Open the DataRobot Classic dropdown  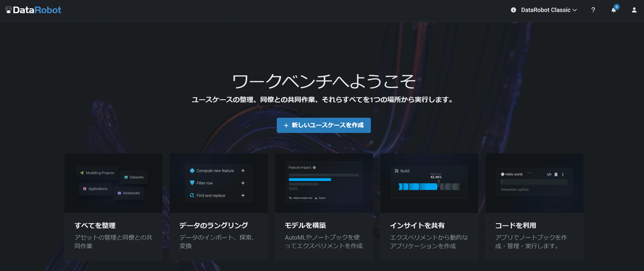tap(549, 10)
